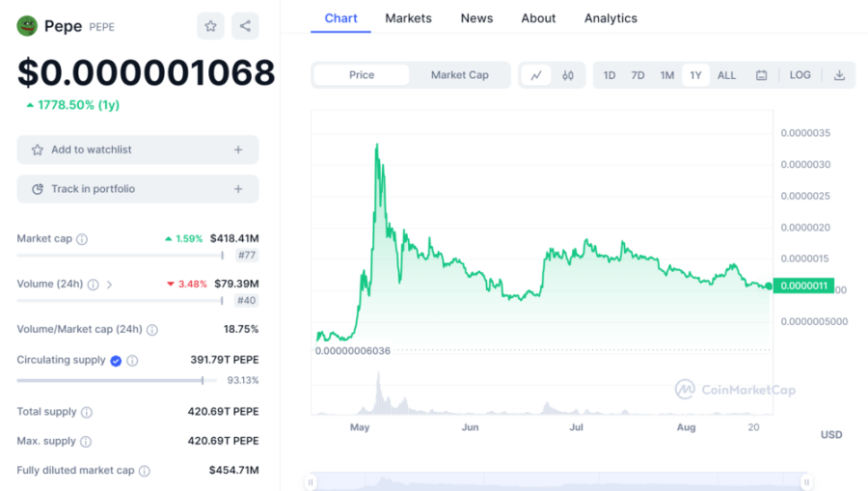Click the price chart peak in May

click(x=377, y=145)
